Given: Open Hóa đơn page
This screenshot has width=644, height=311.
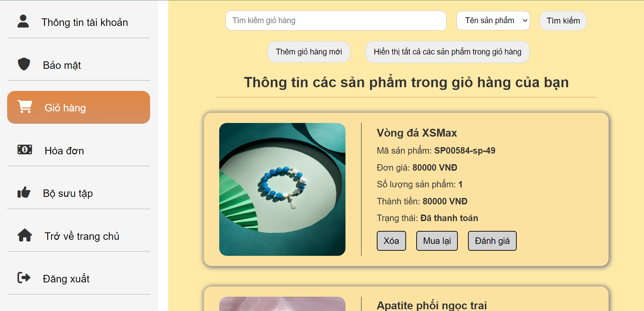Looking at the screenshot, I should pos(79,150).
